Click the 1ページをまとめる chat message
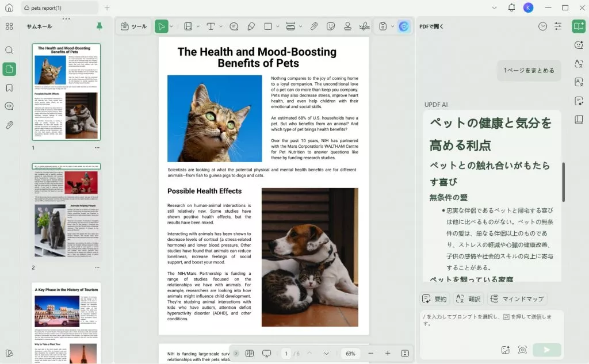 pyautogui.click(x=529, y=70)
